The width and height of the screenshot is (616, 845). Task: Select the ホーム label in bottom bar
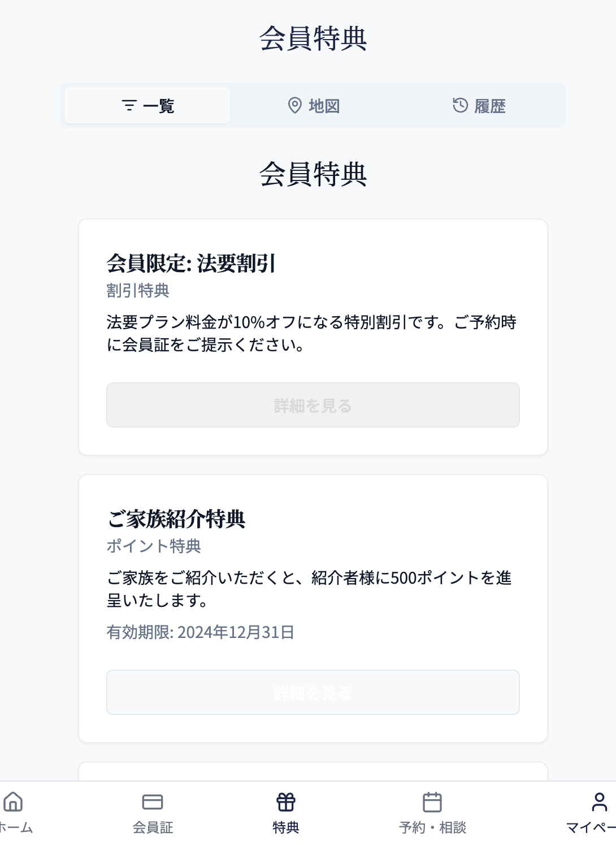[x=16, y=828]
